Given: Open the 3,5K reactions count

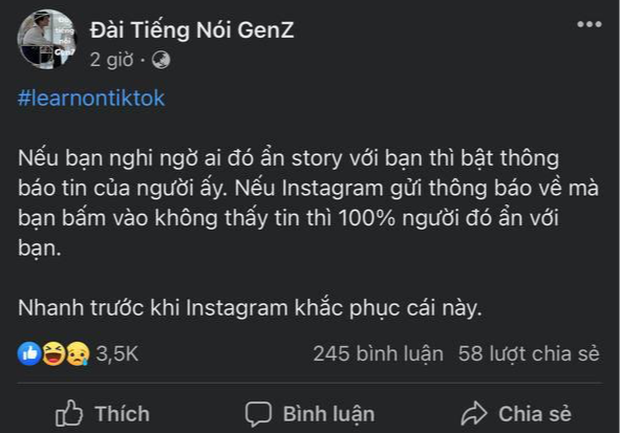Looking at the screenshot, I should [115, 353].
